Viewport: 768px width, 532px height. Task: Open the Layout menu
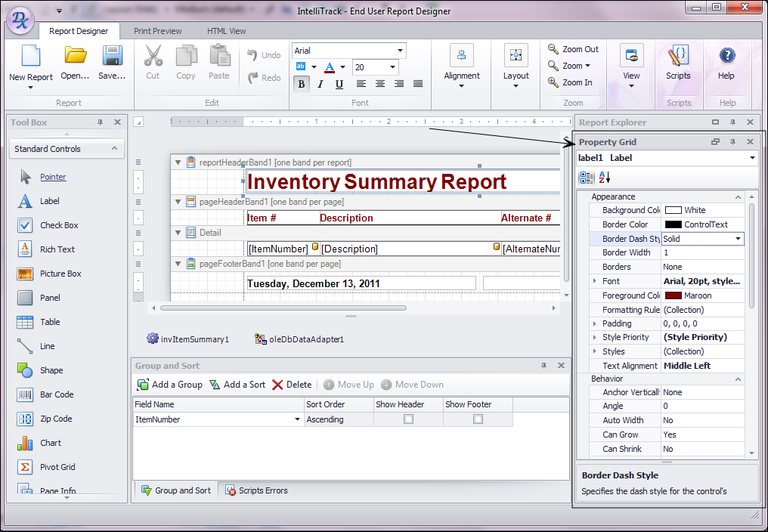516,67
